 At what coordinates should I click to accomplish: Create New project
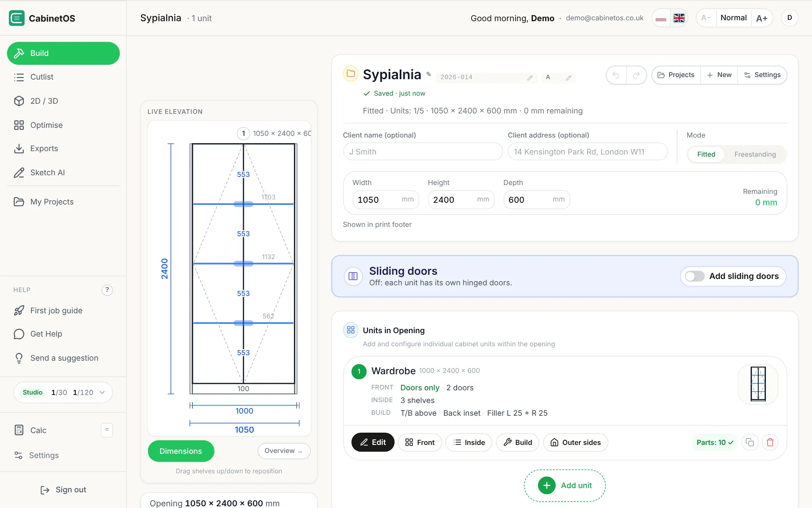tap(719, 75)
